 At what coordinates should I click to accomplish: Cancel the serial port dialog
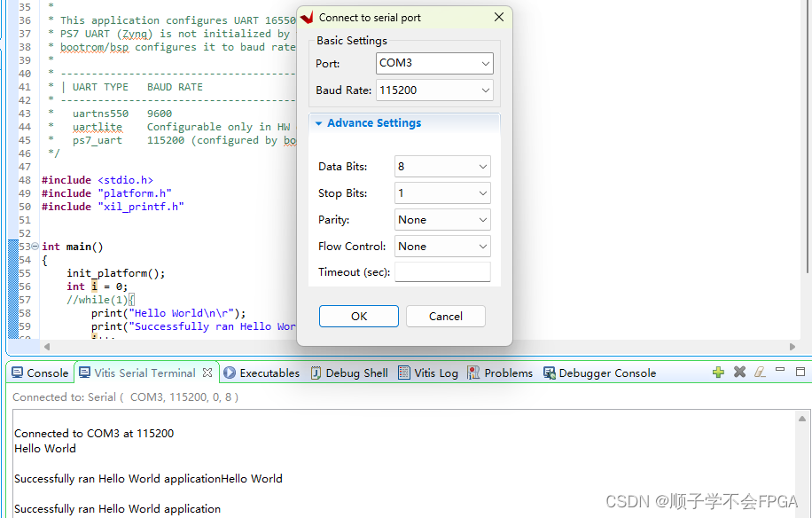pos(445,317)
